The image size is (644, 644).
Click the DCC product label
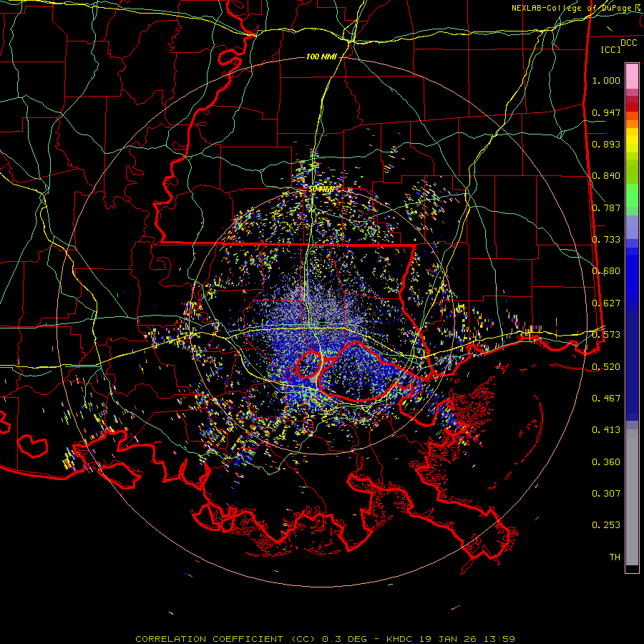pyautogui.click(x=628, y=43)
